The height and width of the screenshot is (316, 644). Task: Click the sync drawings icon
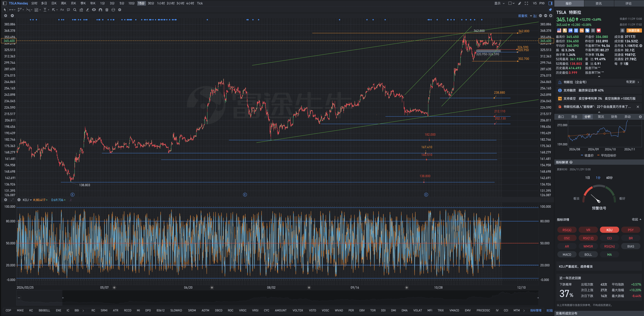[113, 10]
